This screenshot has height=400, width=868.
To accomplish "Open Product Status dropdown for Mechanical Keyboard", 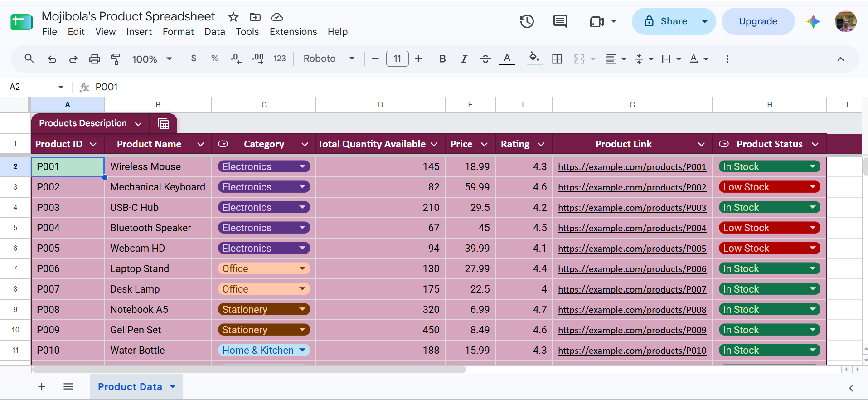I will coord(813,187).
